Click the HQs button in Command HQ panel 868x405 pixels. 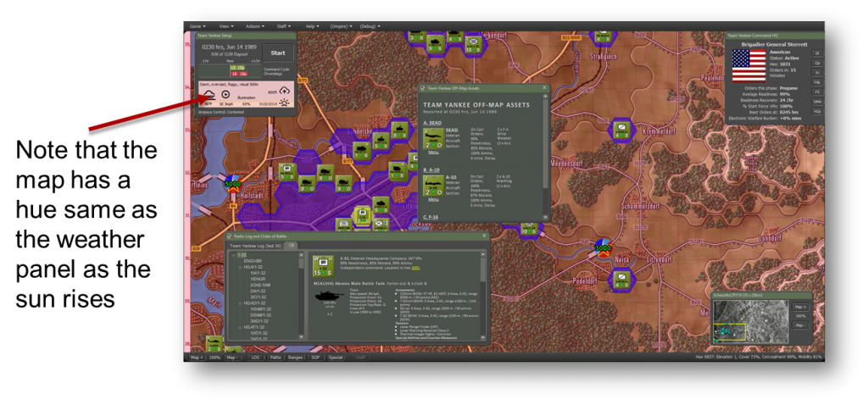[x=817, y=111]
